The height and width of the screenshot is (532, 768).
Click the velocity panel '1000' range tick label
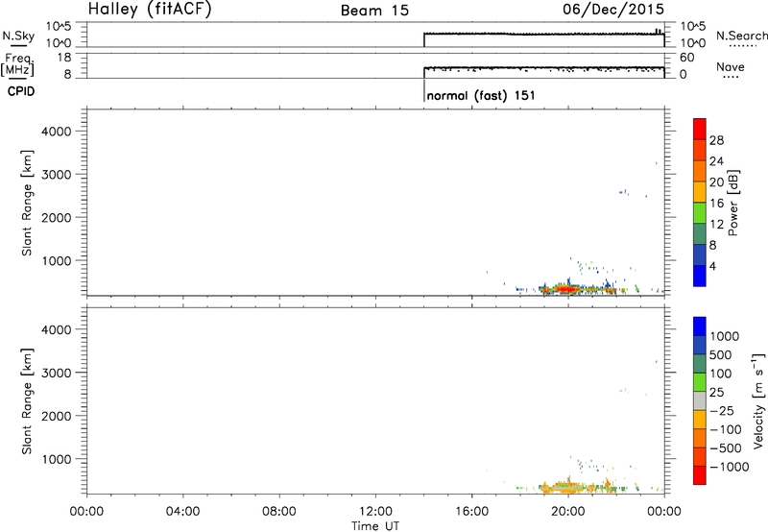57,459
